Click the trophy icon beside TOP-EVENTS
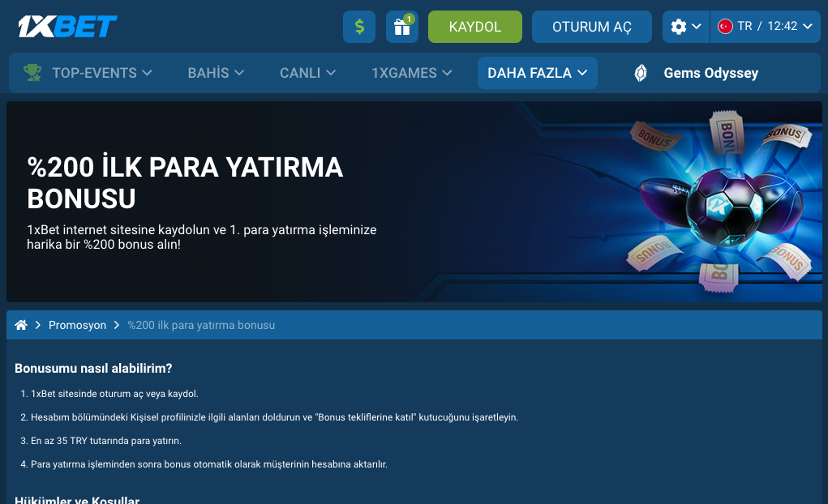Screen dimensions: 828x504 [x=32, y=73]
